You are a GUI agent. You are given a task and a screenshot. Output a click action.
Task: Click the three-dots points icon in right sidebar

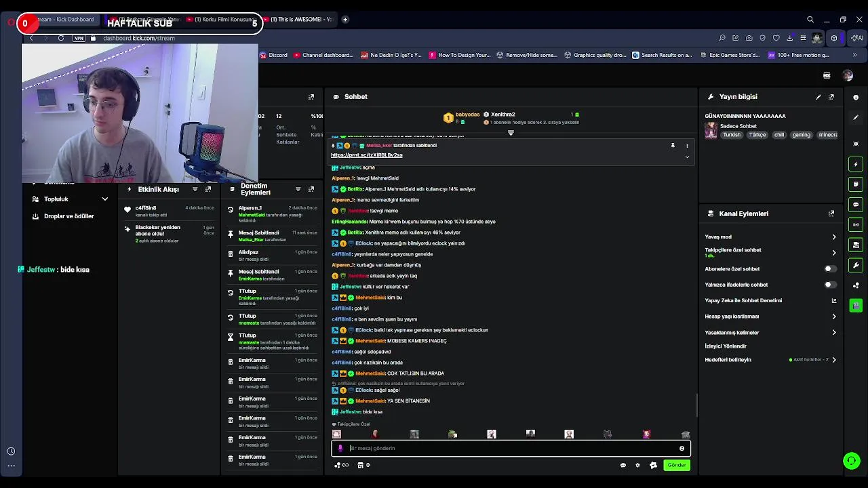tap(856, 285)
